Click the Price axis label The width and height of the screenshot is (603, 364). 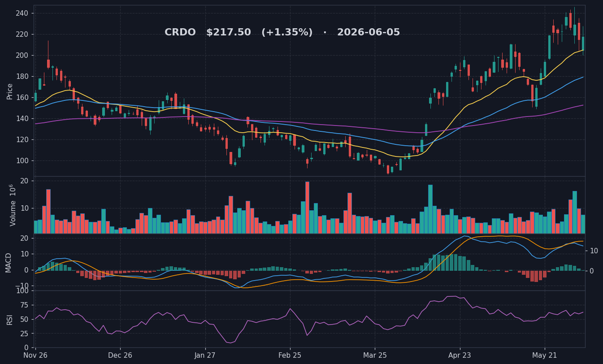[x=10, y=91]
